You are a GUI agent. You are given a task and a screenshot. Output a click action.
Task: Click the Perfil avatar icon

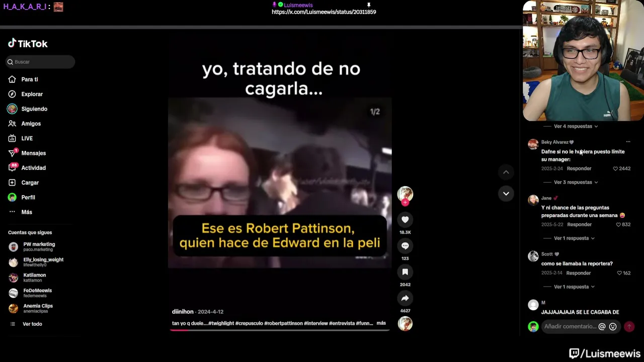click(x=12, y=197)
